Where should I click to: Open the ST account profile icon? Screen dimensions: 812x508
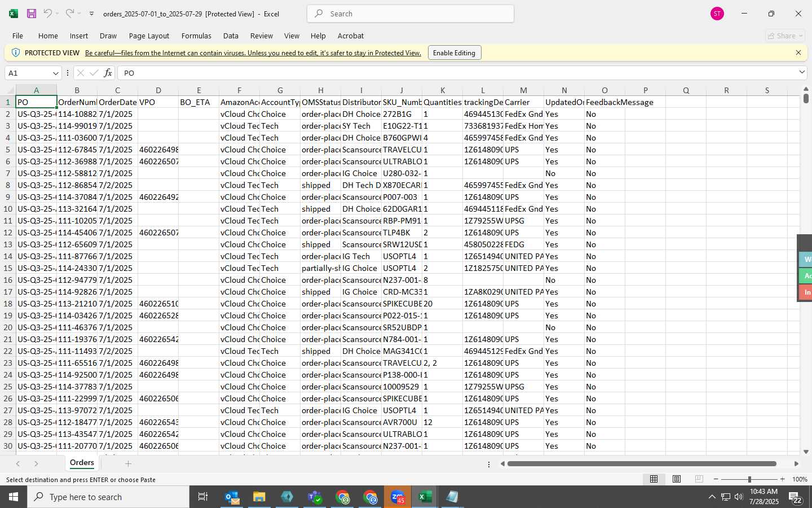pyautogui.click(x=717, y=14)
